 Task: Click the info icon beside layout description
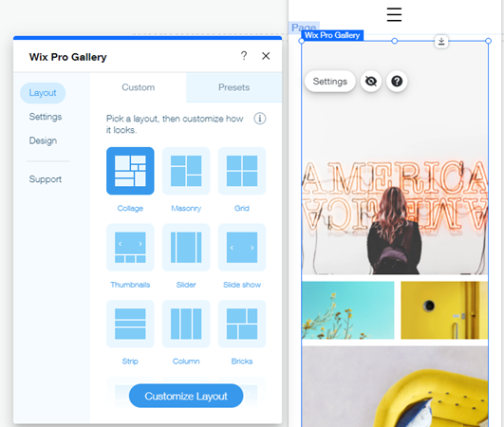coord(260,119)
